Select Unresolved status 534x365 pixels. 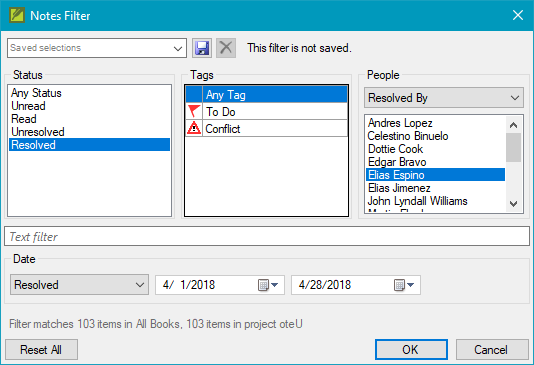[89, 132]
